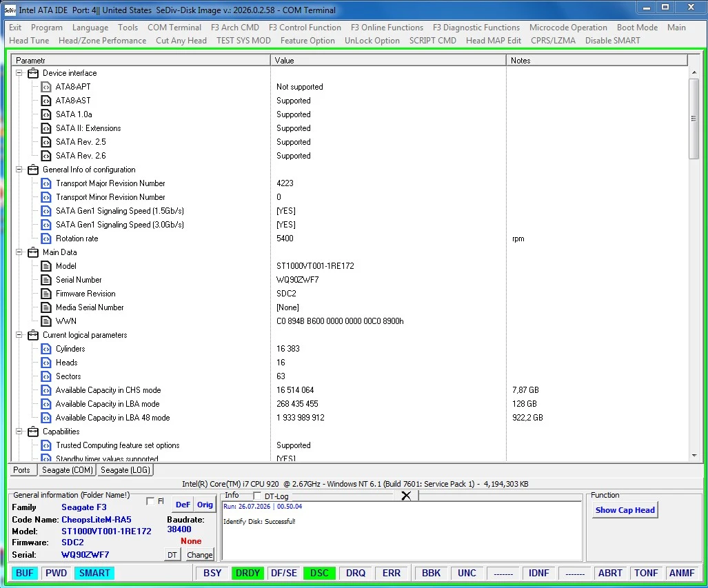Click the Trusted Computing feature set icon

46,445
